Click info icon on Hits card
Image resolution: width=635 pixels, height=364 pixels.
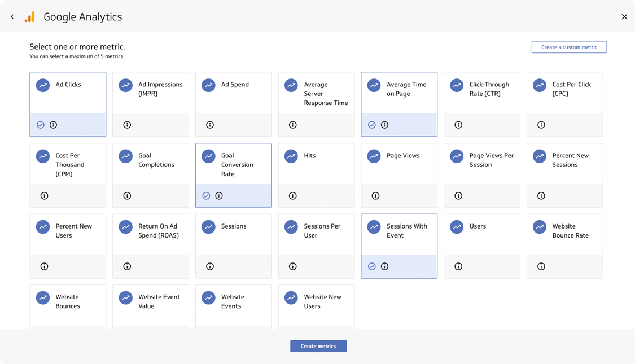tap(293, 196)
